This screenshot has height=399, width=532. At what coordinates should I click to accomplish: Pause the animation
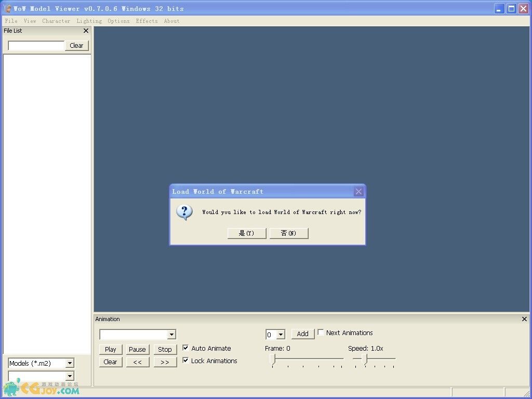(137, 349)
